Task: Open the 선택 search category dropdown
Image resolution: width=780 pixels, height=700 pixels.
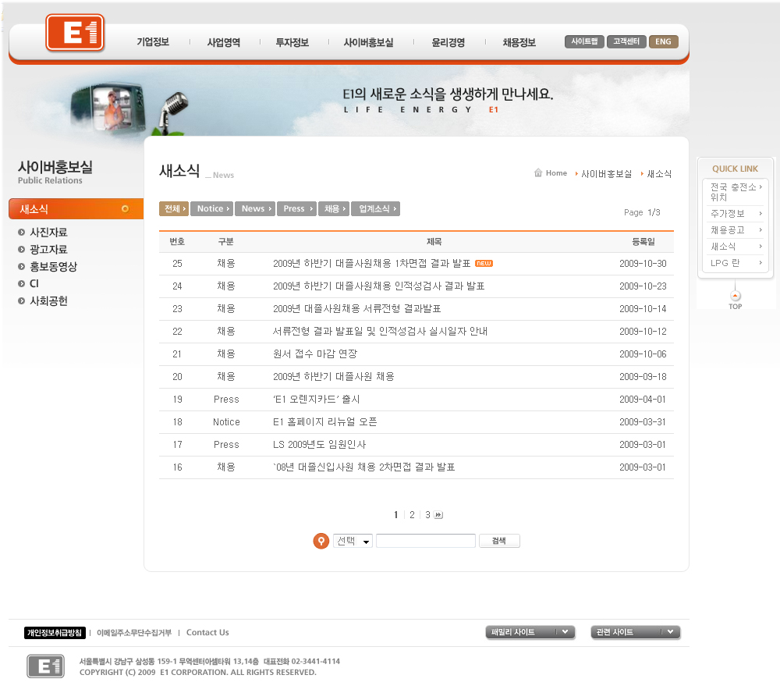Action: (x=353, y=541)
